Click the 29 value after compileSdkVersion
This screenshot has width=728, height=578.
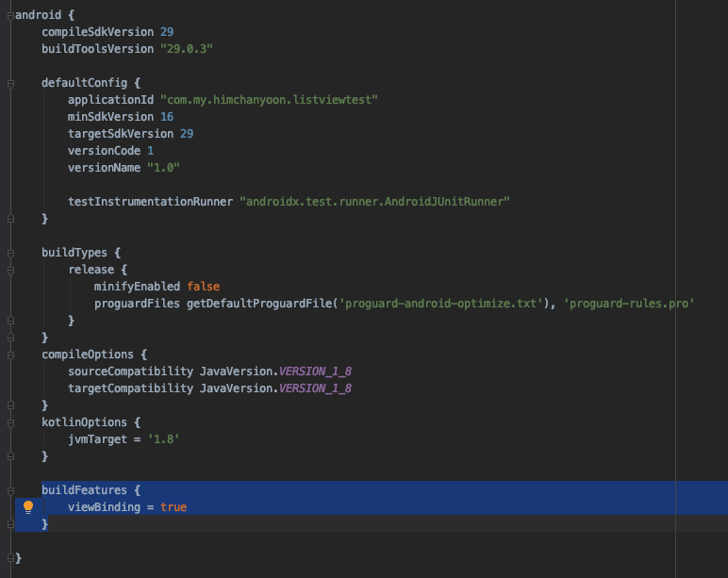(x=167, y=32)
